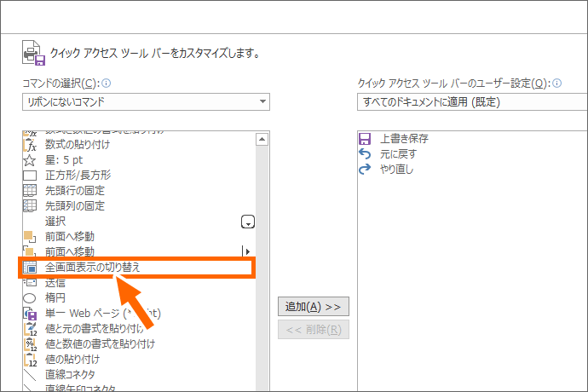Image resolution: width=588 pixels, height=392 pixels.
Task: Click the 値と元の書式を貼り付け paste icon
Action: tap(31, 329)
